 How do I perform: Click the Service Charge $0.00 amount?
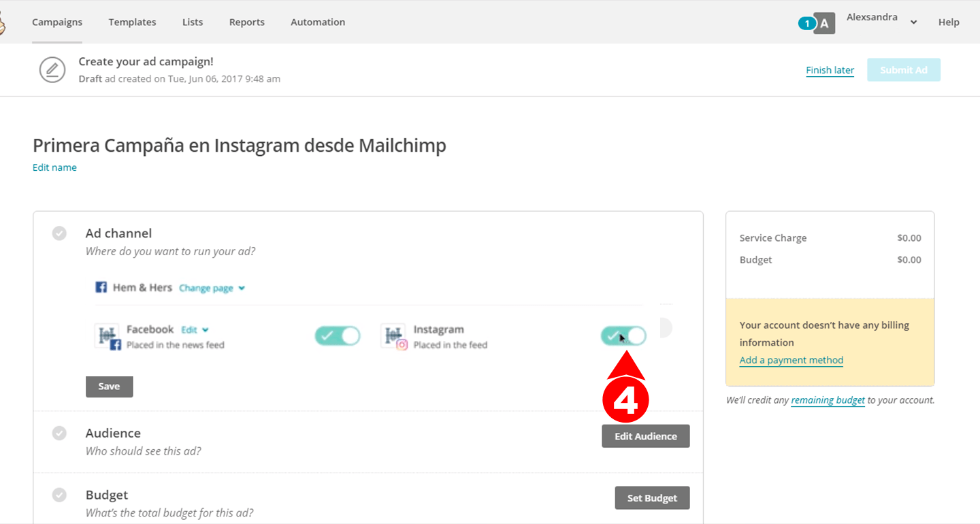coord(909,238)
